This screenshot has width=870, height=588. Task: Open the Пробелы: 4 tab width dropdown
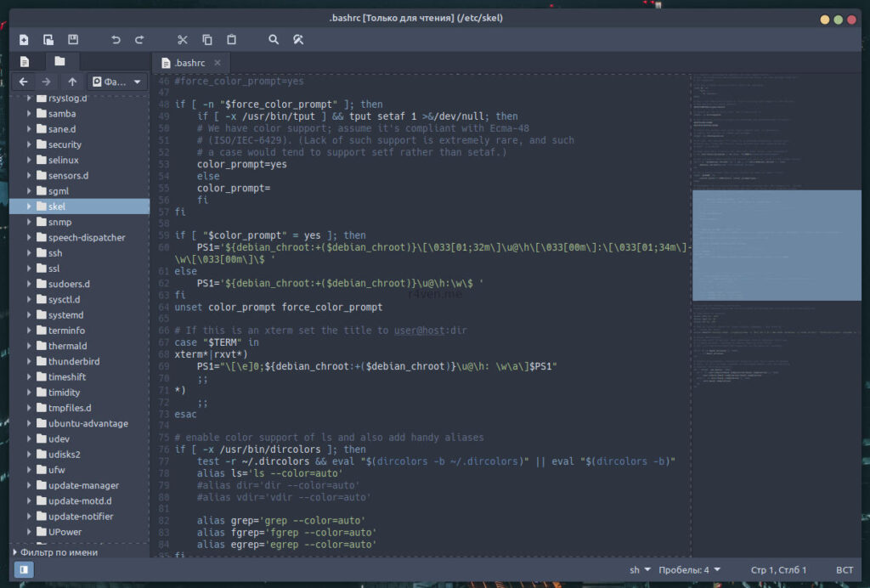click(689, 569)
